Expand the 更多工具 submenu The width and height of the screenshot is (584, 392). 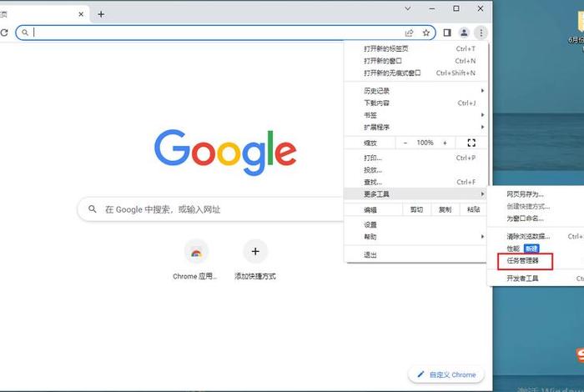point(415,194)
